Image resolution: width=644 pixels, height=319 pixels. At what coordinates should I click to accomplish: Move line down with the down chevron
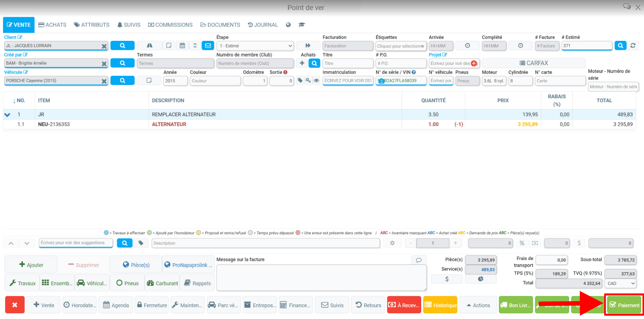point(27,243)
